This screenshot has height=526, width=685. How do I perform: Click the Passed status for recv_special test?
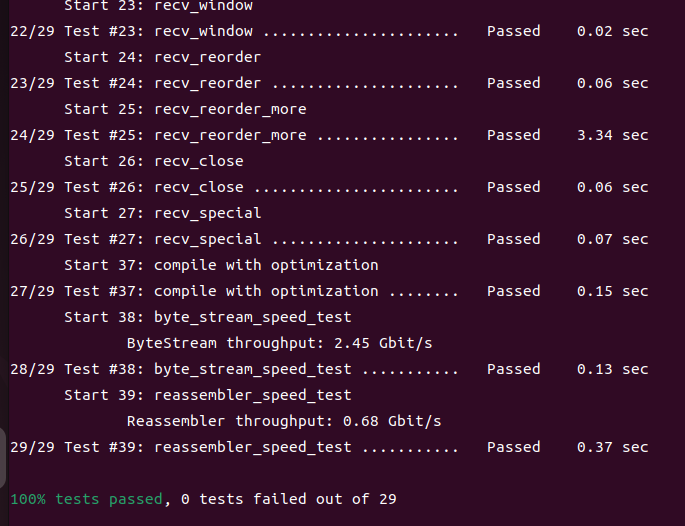point(513,239)
